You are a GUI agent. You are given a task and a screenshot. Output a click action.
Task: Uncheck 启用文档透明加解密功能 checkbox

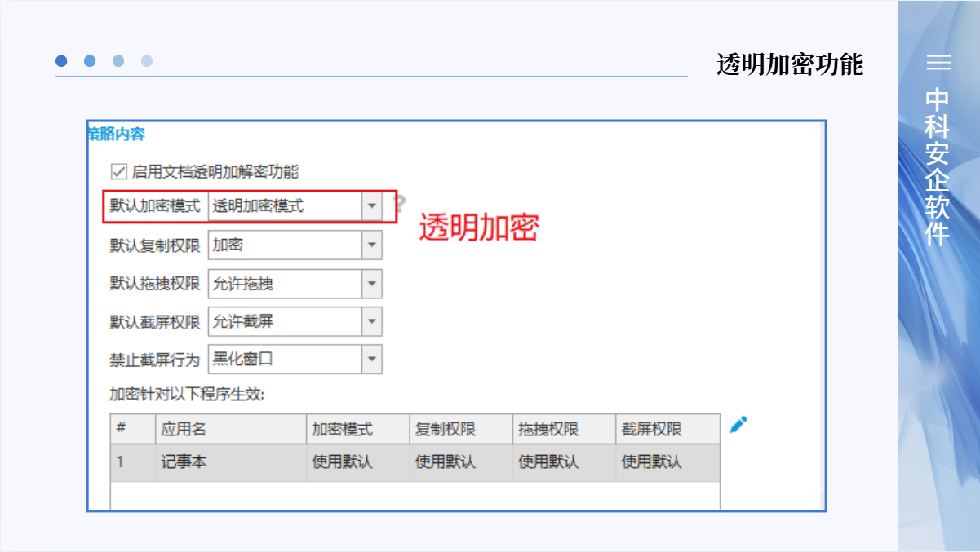[119, 172]
